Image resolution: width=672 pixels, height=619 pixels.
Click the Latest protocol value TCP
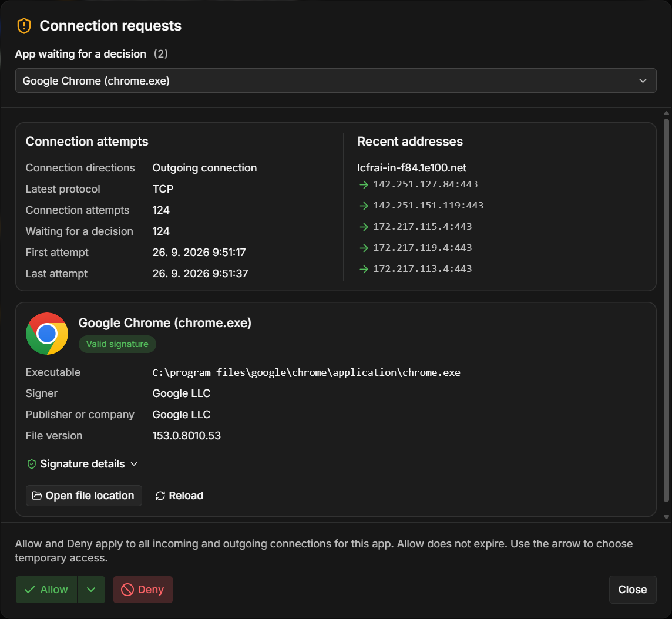click(163, 189)
